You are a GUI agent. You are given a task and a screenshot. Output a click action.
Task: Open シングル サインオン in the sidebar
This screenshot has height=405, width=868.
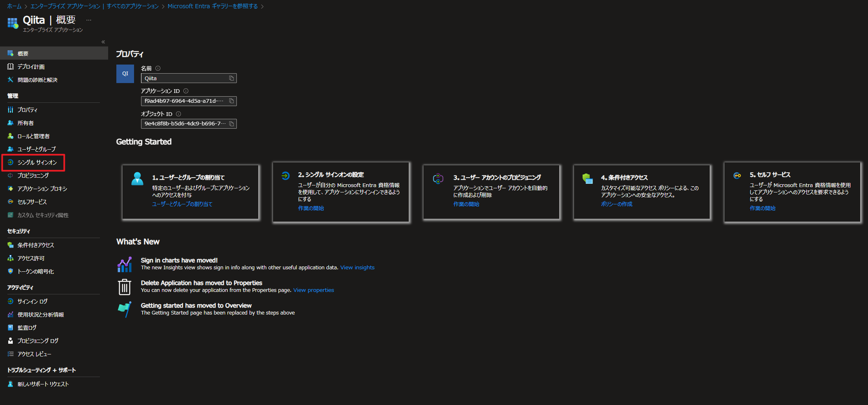click(37, 162)
